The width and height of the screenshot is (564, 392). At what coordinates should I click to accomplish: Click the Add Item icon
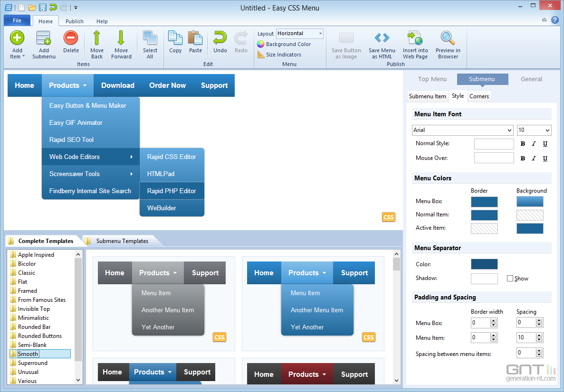(17, 38)
